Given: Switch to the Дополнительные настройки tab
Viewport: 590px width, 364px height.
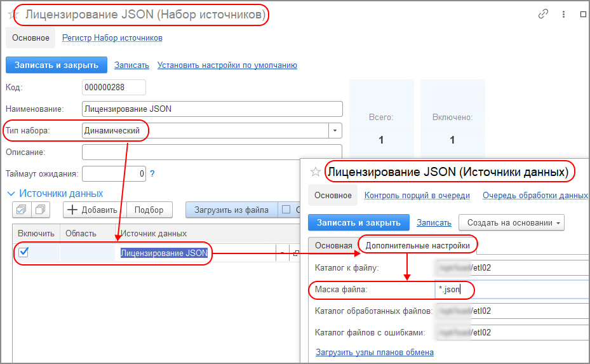Looking at the screenshot, I should click(417, 245).
